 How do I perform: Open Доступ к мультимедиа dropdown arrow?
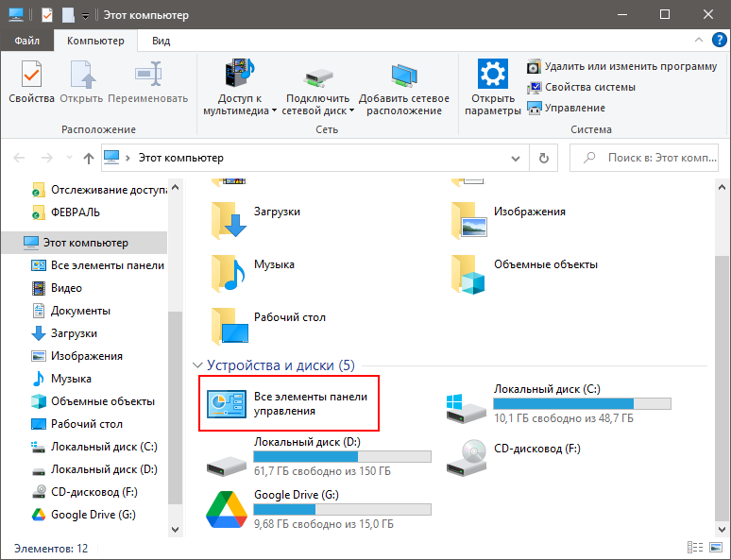274,111
